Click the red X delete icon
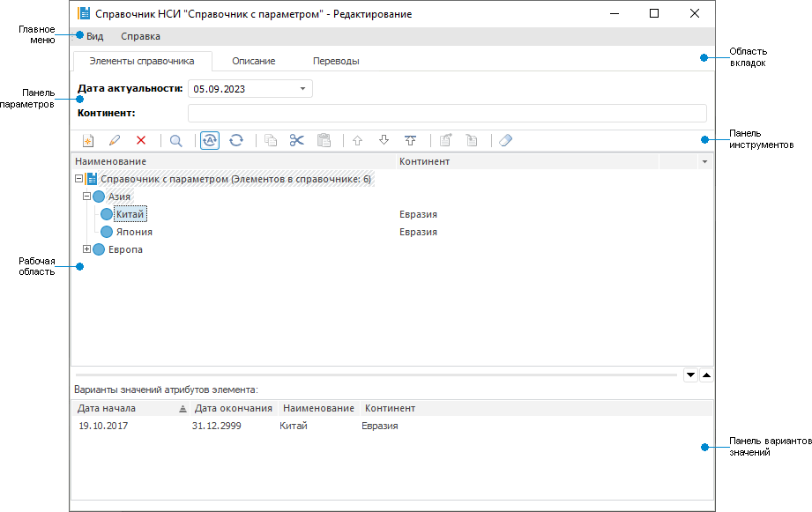The height and width of the screenshot is (512, 812). [x=141, y=140]
